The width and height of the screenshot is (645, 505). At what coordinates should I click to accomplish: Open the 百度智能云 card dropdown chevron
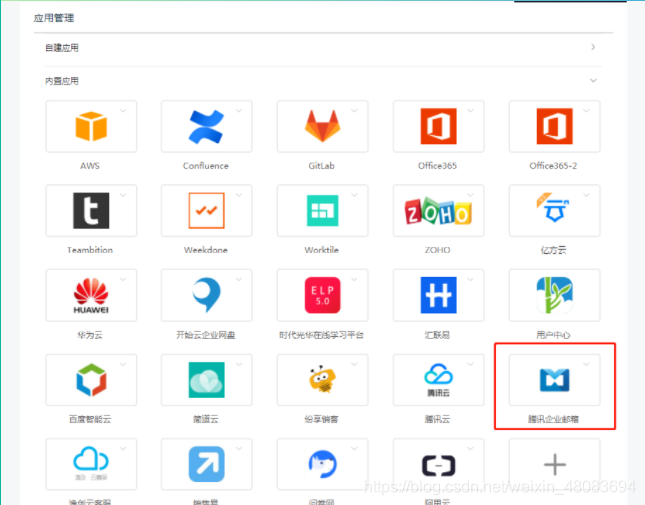(x=123, y=364)
